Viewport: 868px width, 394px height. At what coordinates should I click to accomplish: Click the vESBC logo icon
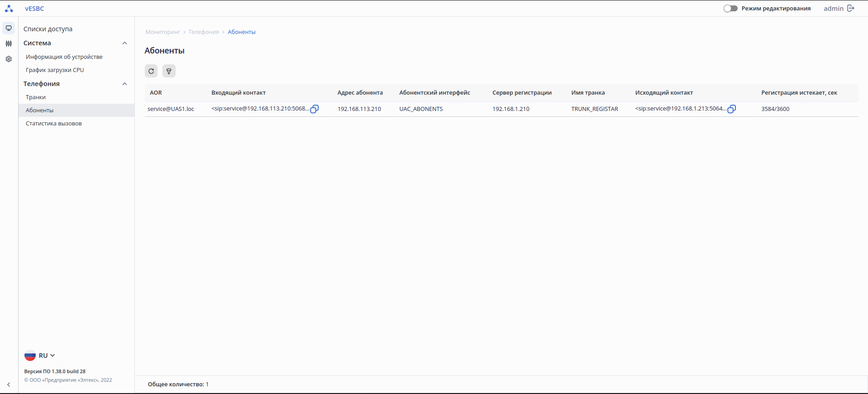(9, 8)
